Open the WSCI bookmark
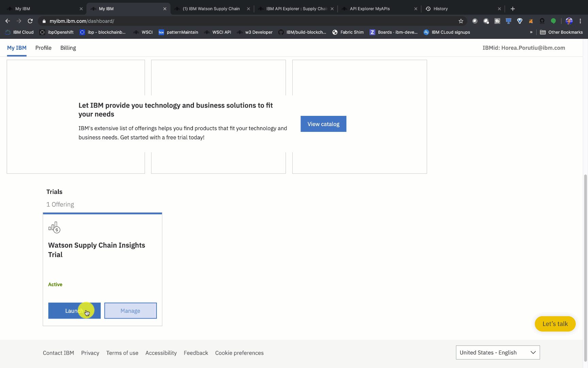 (x=143, y=32)
